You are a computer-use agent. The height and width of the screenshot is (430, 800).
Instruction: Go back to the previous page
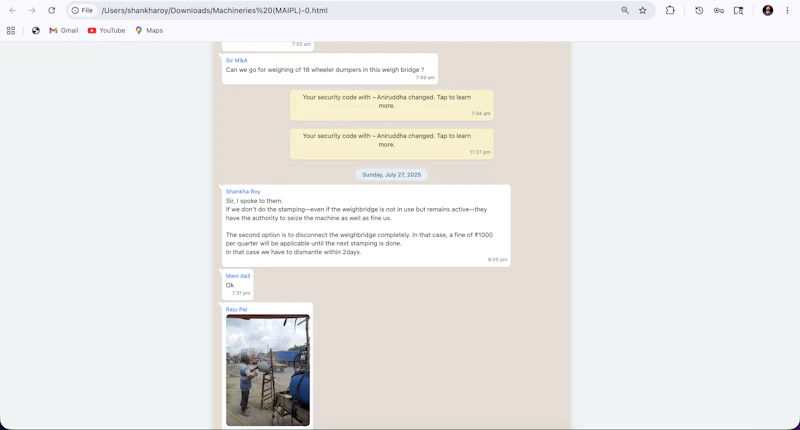tap(13, 10)
